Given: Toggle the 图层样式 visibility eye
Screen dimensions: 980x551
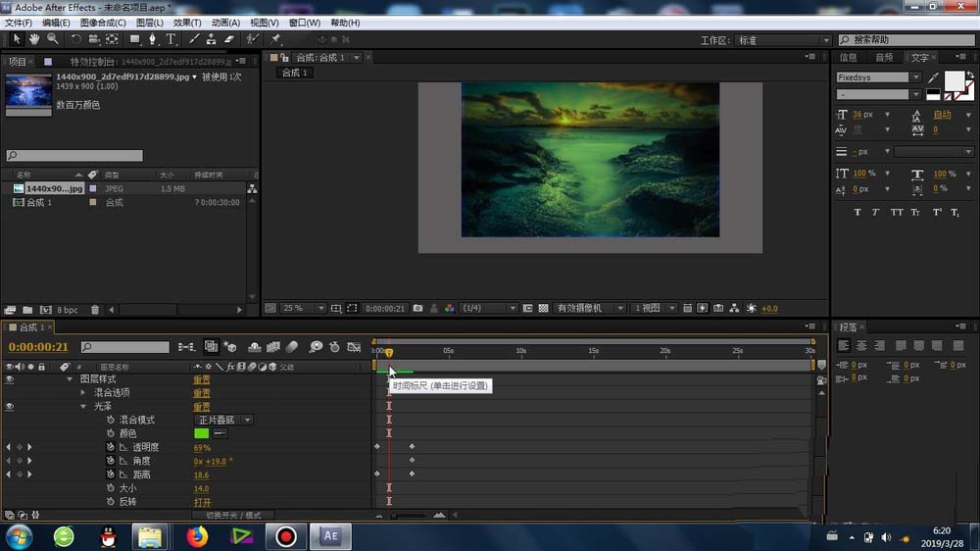Looking at the screenshot, I should (x=10, y=378).
